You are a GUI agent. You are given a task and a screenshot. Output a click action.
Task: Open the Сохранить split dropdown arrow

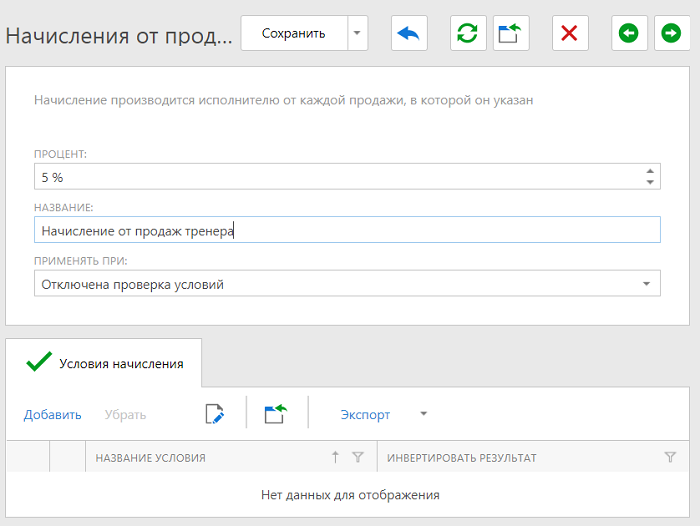pyautogui.click(x=357, y=33)
